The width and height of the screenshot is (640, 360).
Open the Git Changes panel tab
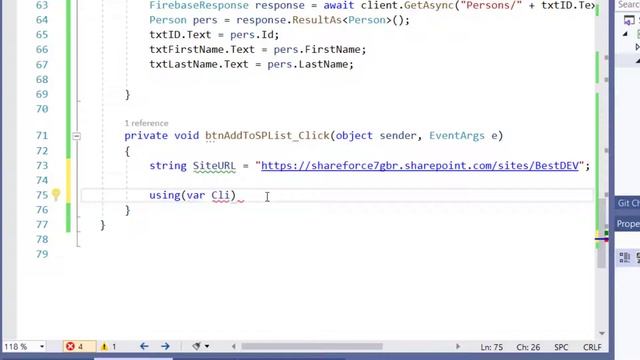coord(628,203)
